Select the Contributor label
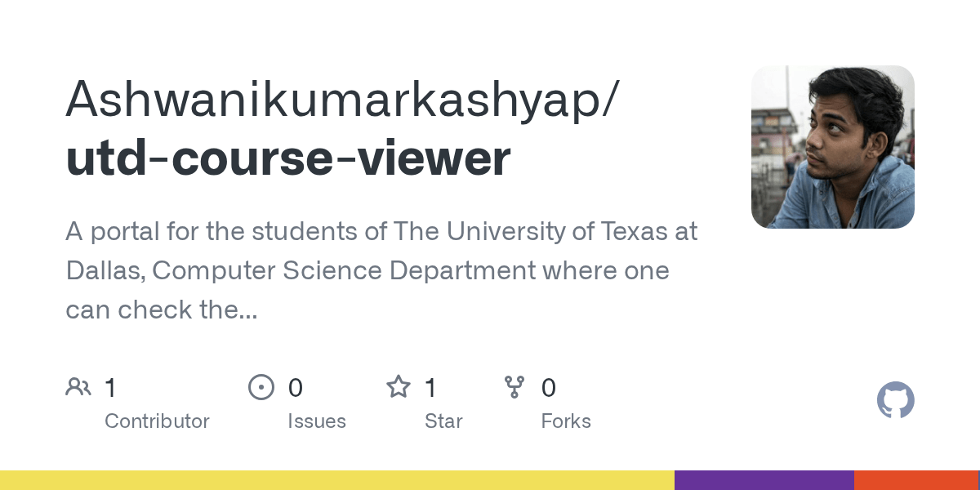The width and height of the screenshot is (980, 490). [x=157, y=421]
